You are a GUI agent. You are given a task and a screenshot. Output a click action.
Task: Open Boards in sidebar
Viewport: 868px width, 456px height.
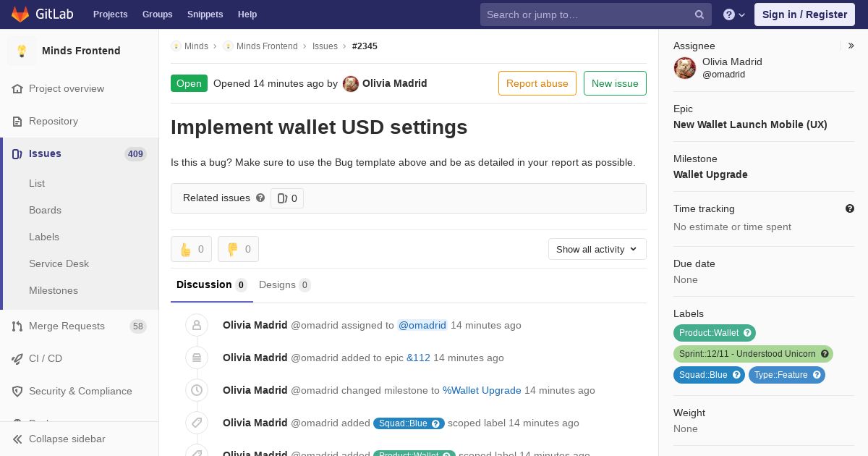coord(45,210)
